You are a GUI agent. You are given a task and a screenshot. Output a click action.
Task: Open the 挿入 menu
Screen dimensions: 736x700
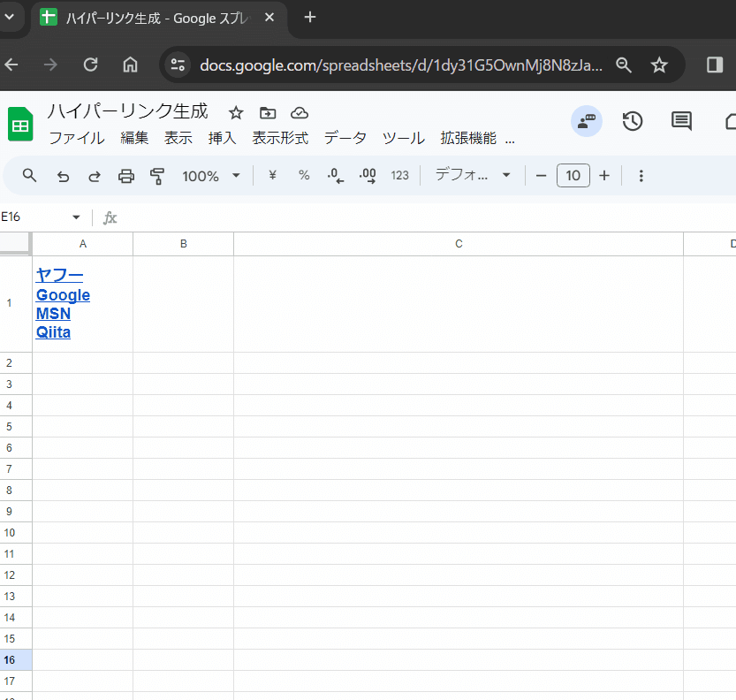point(222,138)
